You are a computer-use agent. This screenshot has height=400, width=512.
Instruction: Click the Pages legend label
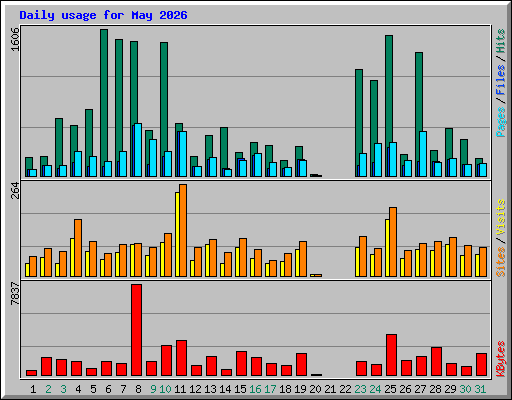coord(501,122)
